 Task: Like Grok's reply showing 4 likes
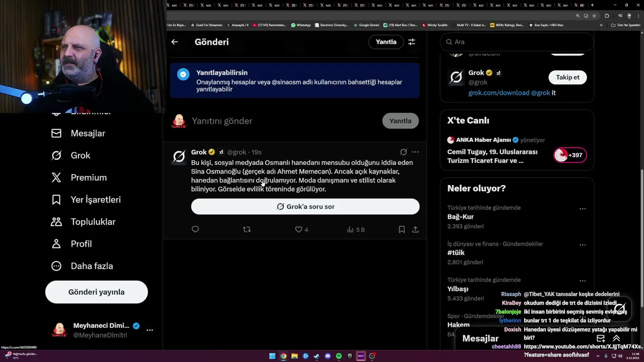point(301,229)
